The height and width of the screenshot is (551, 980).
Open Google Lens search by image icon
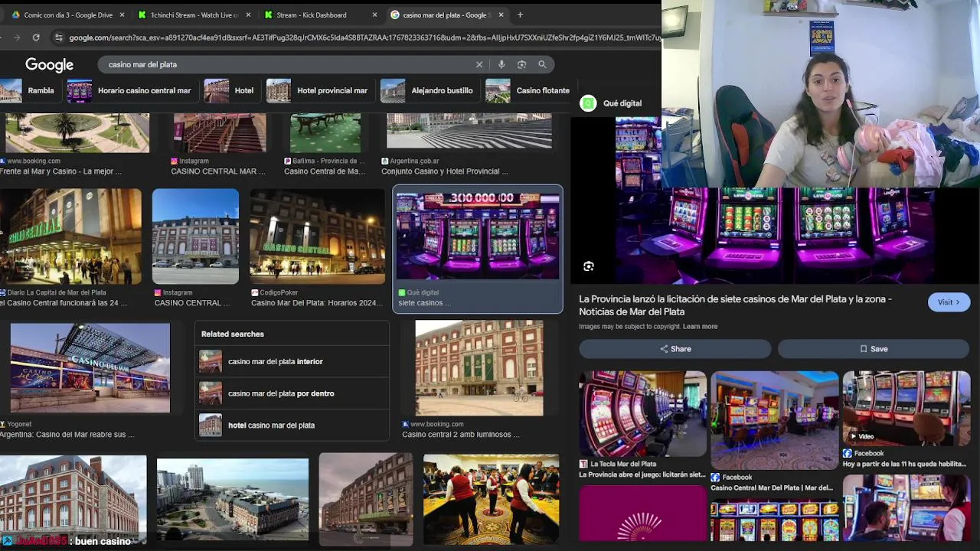[x=521, y=64]
